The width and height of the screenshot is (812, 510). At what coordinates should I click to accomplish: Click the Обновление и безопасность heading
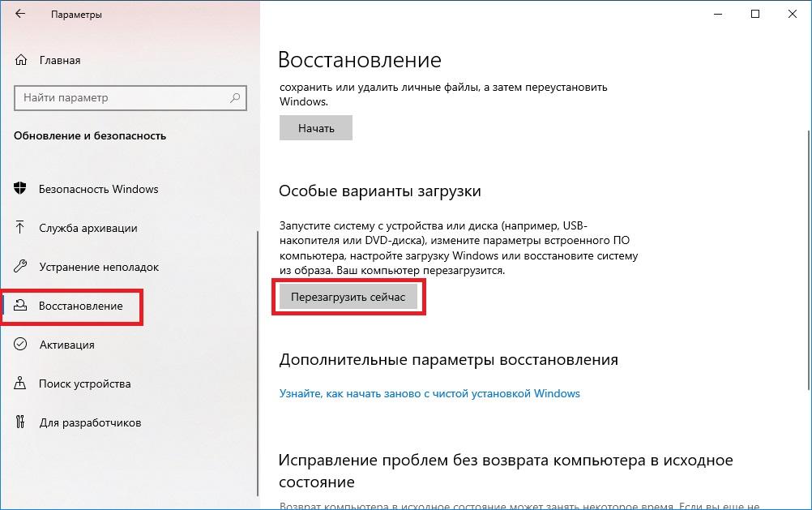90,135
